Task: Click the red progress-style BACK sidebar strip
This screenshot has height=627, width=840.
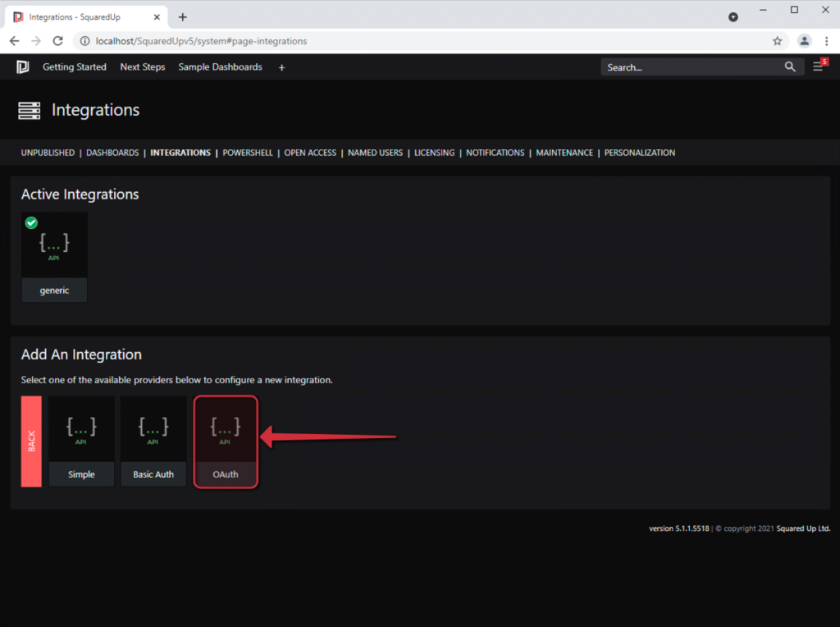Action: [31, 442]
